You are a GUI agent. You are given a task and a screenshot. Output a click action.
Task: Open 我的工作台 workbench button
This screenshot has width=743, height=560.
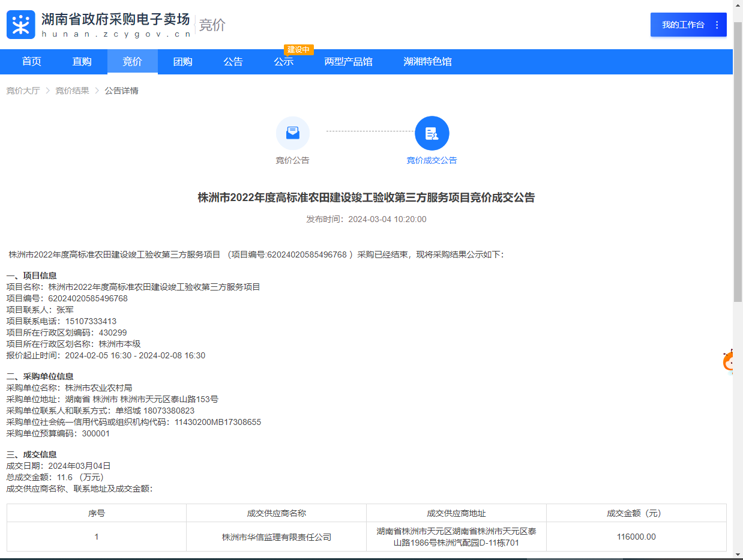click(682, 25)
